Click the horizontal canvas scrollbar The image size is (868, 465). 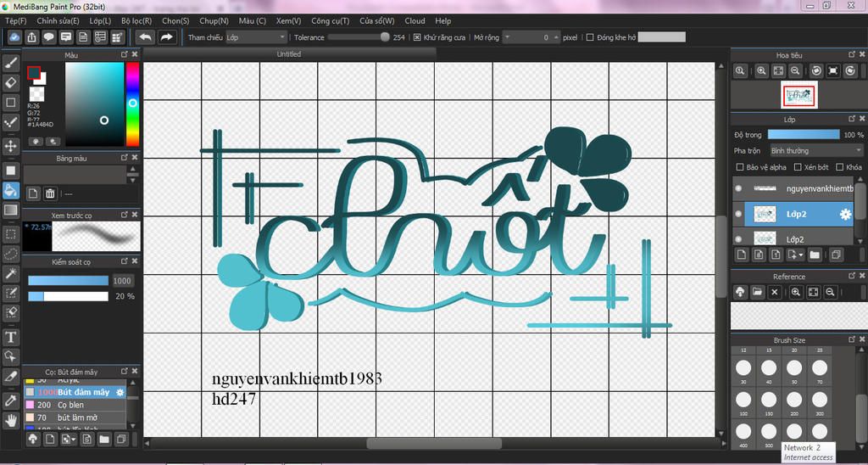tap(435, 444)
